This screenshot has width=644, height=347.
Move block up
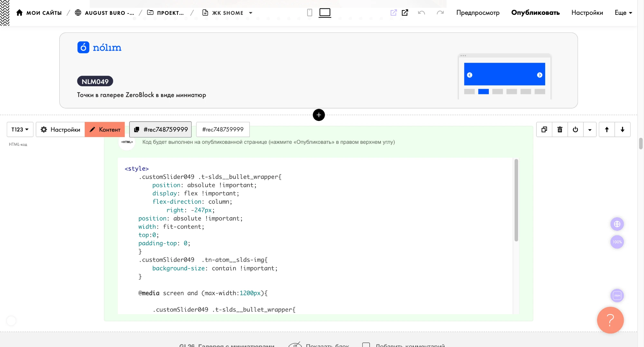(x=607, y=129)
